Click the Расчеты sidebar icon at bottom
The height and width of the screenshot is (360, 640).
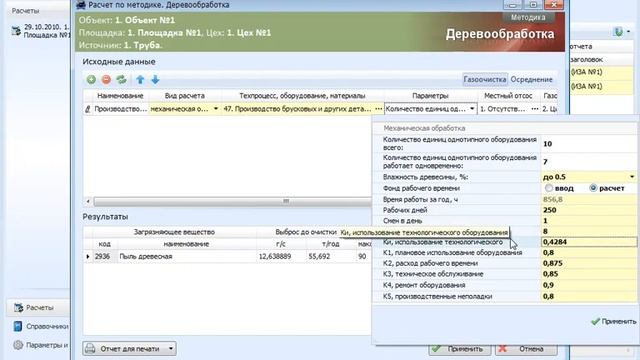point(18,308)
